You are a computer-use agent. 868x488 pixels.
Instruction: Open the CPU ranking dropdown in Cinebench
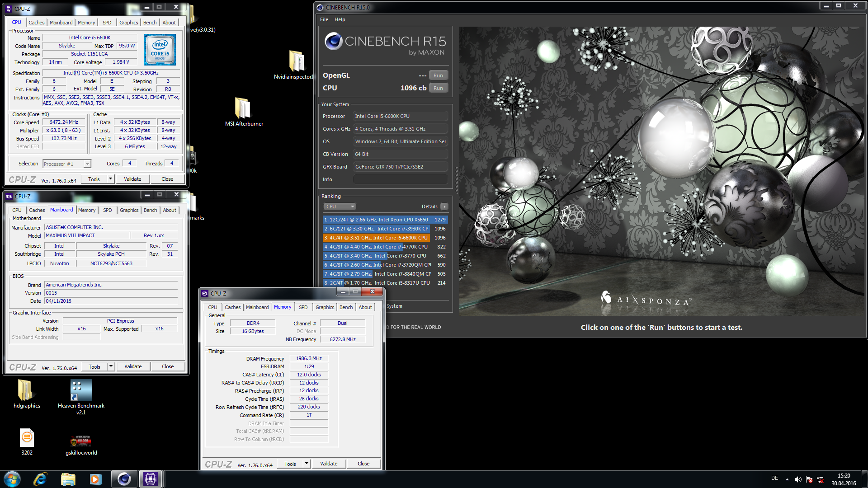point(340,206)
